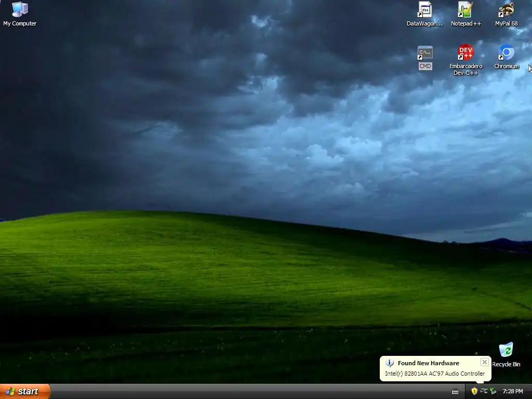Select the Recycle Bin icon
532x399 pixels.
(506, 355)
